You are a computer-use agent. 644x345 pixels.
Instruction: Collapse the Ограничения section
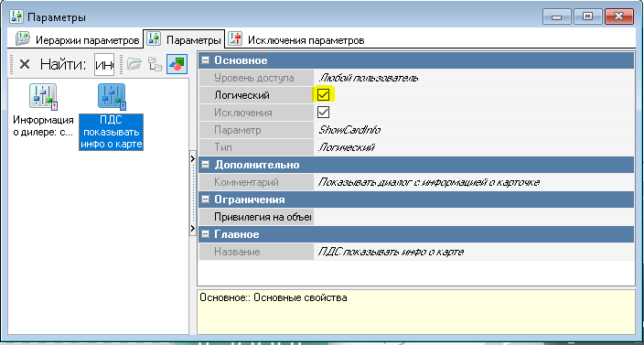pyautogui.click(x=205, y=199)
